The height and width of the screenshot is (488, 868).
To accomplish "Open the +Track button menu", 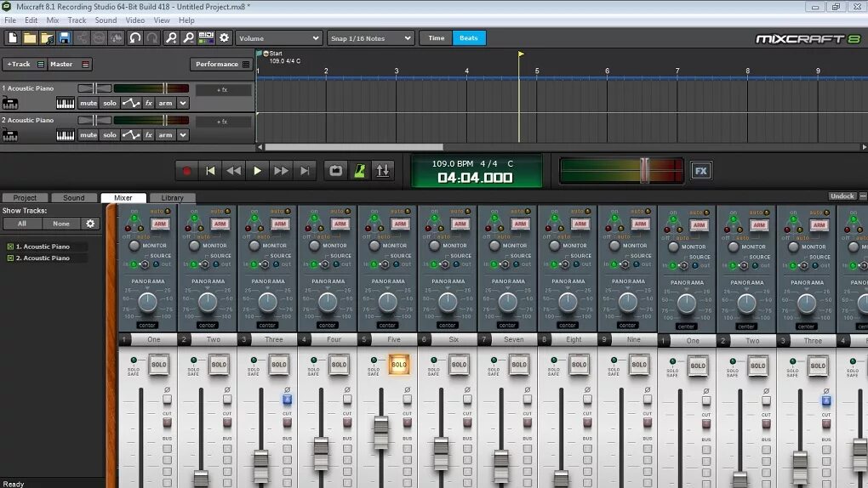I will [25, 64].
